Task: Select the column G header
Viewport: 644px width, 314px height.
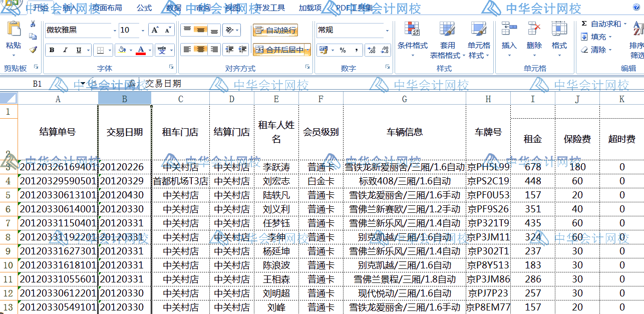Action: (x=404, y=99)
